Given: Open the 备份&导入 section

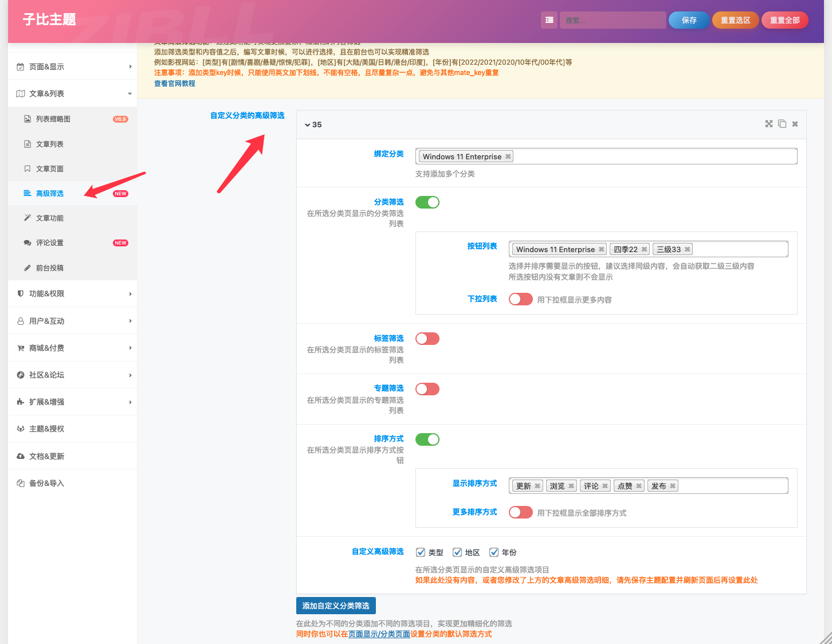Looking at the screenshot, I should pyautogui.click(x=45, y=482).
